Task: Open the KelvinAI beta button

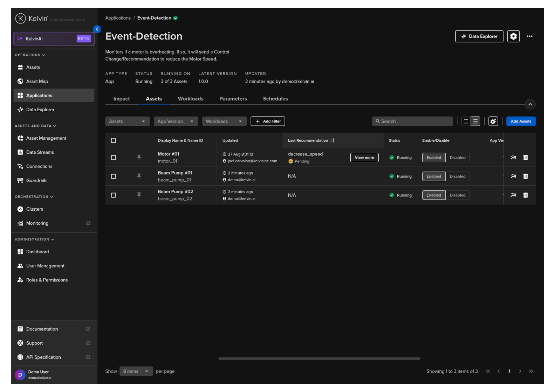Action: point(54,38)
